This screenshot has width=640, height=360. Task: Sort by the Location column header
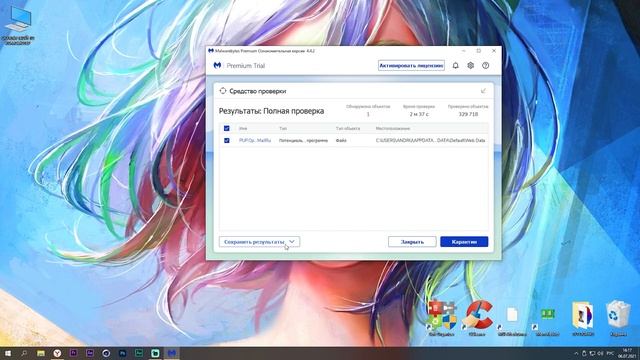(x=393, y=128)
